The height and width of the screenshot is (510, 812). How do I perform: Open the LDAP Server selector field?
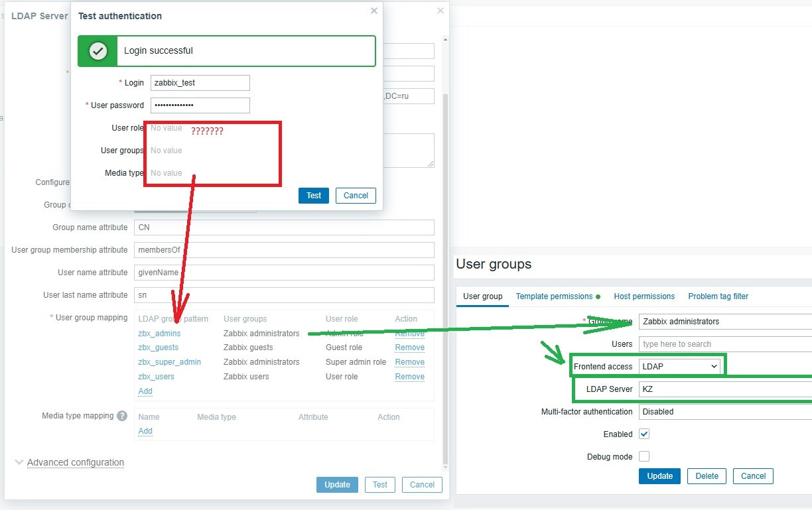coord(725,389)
